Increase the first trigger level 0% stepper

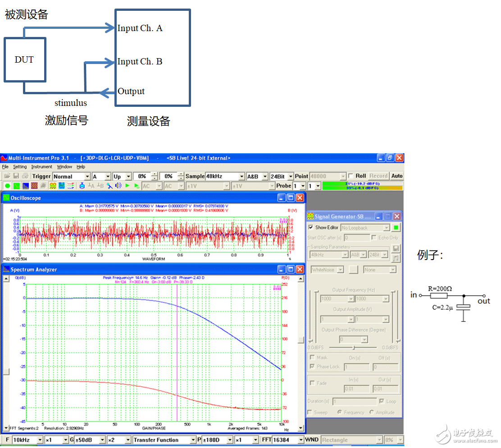[155, 174]
